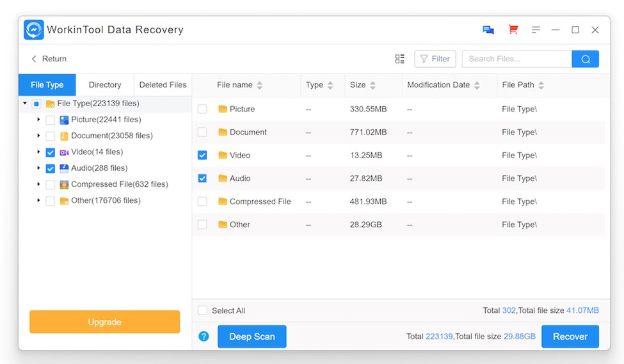The width and height of the screenshot is (624, 364).
Task: Switch to the Deleted Files tab
Action: [163, 84]
